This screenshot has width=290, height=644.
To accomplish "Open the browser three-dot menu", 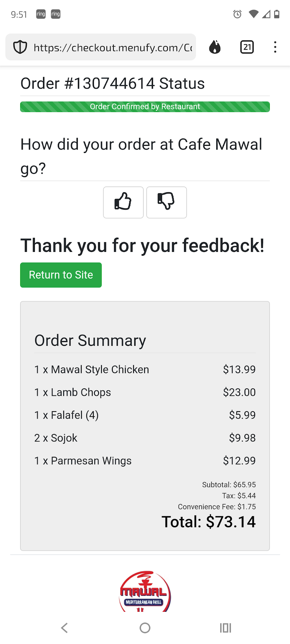I will [x=275, y=47].
